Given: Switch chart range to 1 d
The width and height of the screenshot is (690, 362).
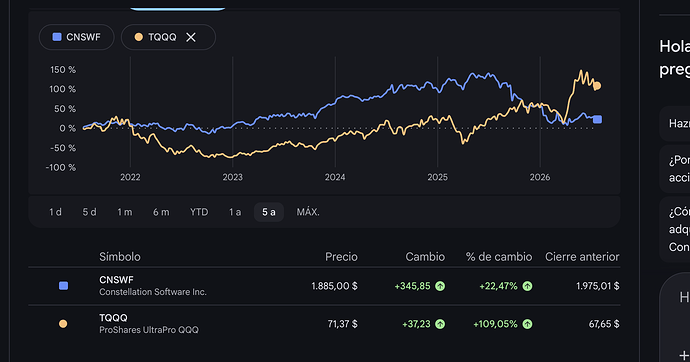Looking at the screenshot, I should point(55,212).
